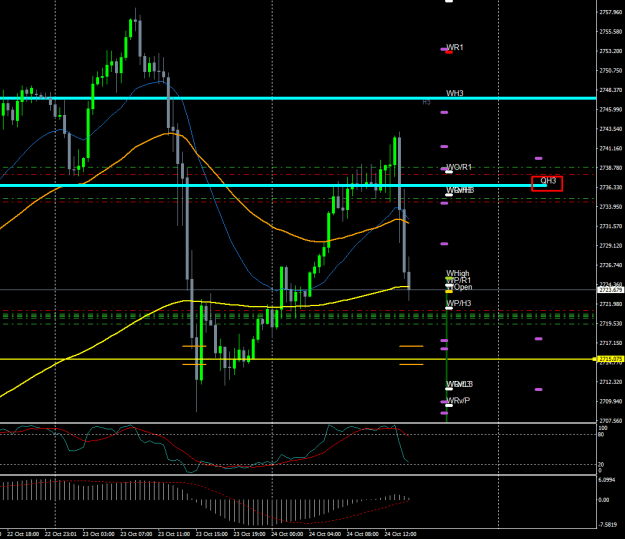The width and height of the screenshot is (625, 539).
Task: Click the WR1 pivot label
Action: [x=454, y=47]
